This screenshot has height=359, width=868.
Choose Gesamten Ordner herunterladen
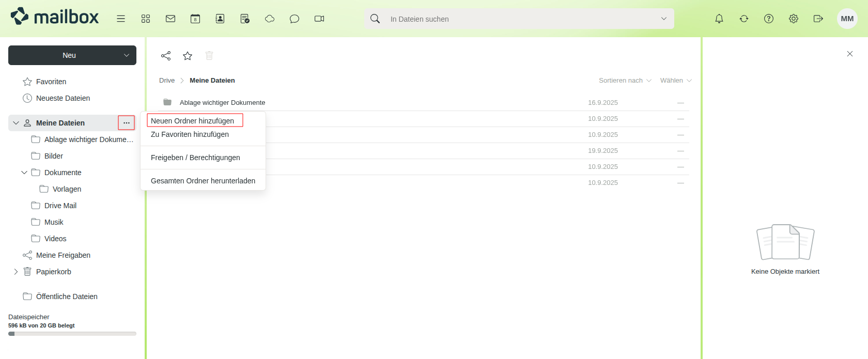point(203,181)
